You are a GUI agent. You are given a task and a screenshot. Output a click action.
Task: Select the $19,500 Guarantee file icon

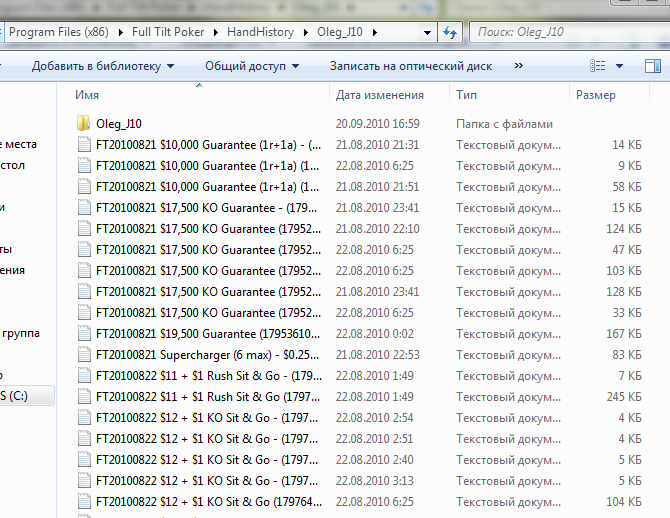point(84,333)
